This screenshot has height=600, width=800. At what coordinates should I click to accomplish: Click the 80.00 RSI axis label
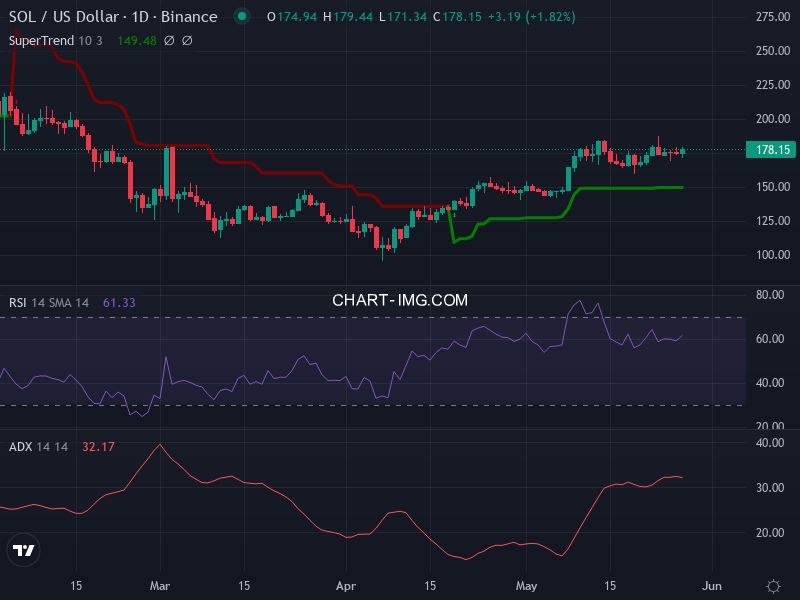coord(770,294)
